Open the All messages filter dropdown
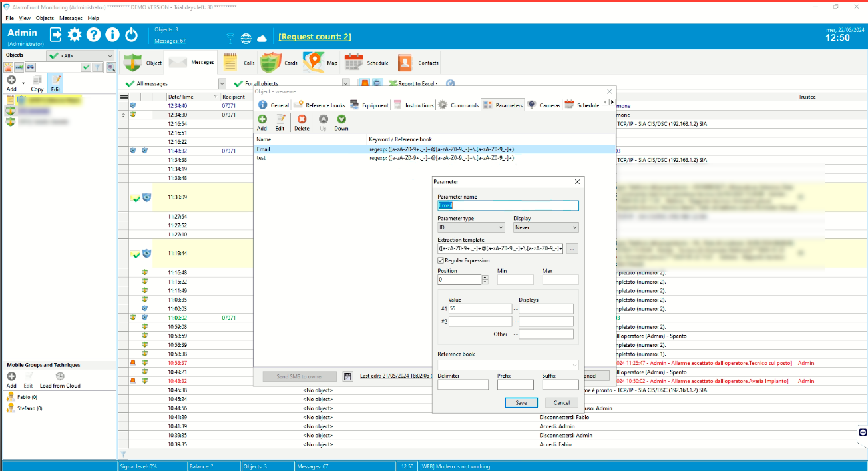The height and width of the screenshot is (471, 868). tap(222, 83)
